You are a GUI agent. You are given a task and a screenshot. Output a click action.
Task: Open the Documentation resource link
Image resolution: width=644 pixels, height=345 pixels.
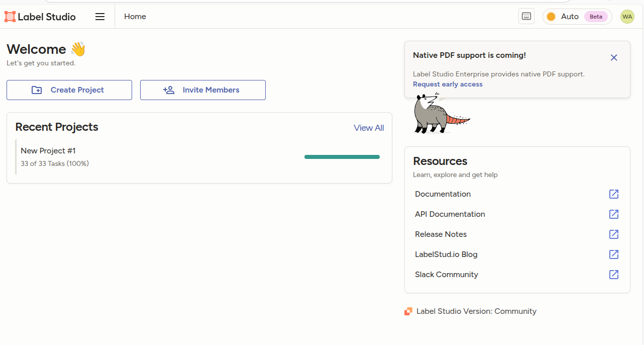(x=517, y=194)
